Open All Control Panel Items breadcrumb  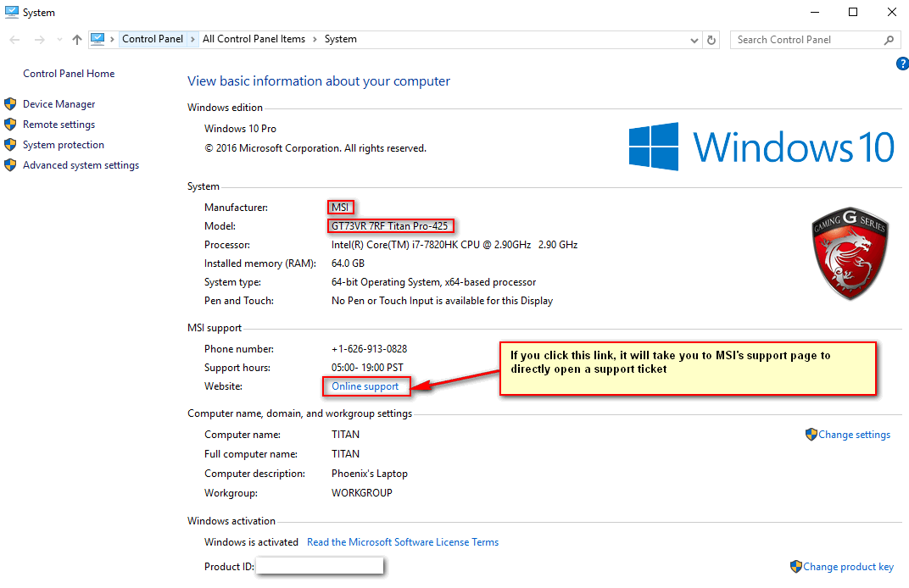click(x=254, y=39)
